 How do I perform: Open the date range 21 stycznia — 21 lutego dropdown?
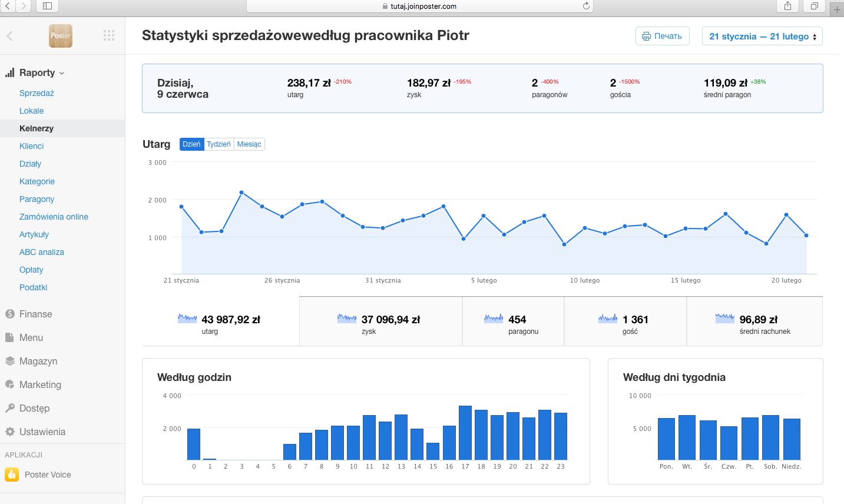pyautogui.click(x=762, y=36)
